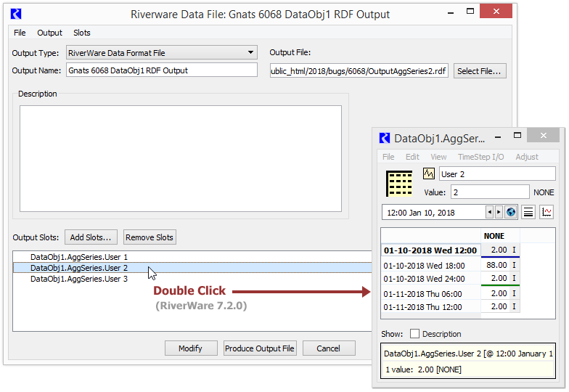Select row 01-10-2018 Wed 18:00
Screen dimensions: 569x392
click(430, 266)
